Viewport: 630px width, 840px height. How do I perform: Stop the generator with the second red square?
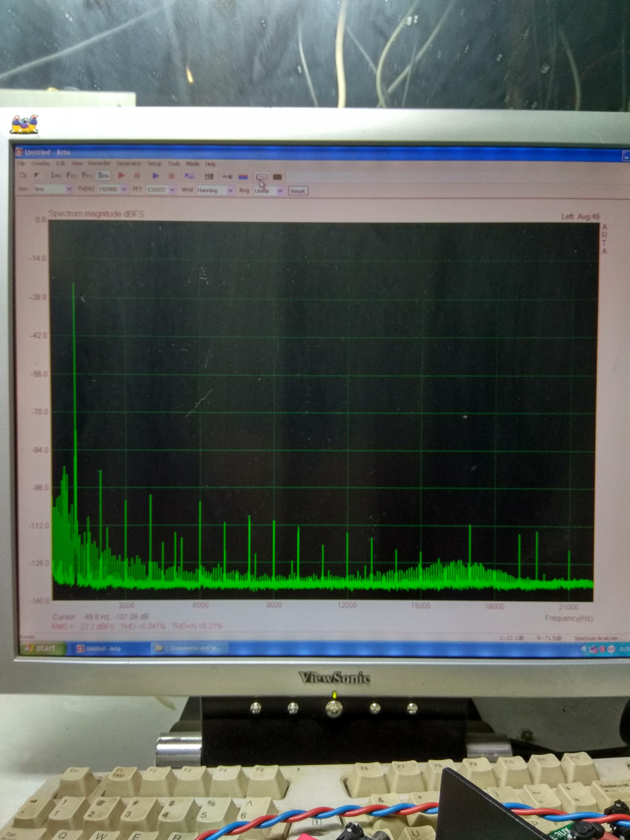[171, 176]
